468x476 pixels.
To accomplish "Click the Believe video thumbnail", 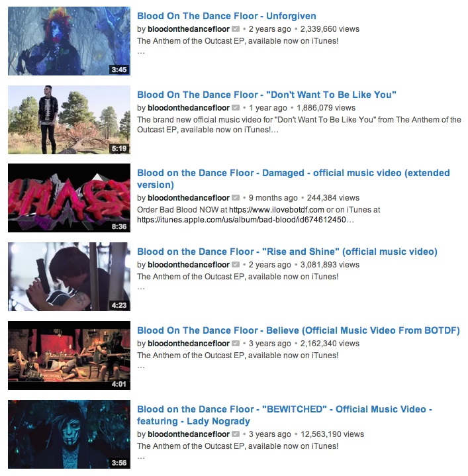I will [x=70, y=356].
